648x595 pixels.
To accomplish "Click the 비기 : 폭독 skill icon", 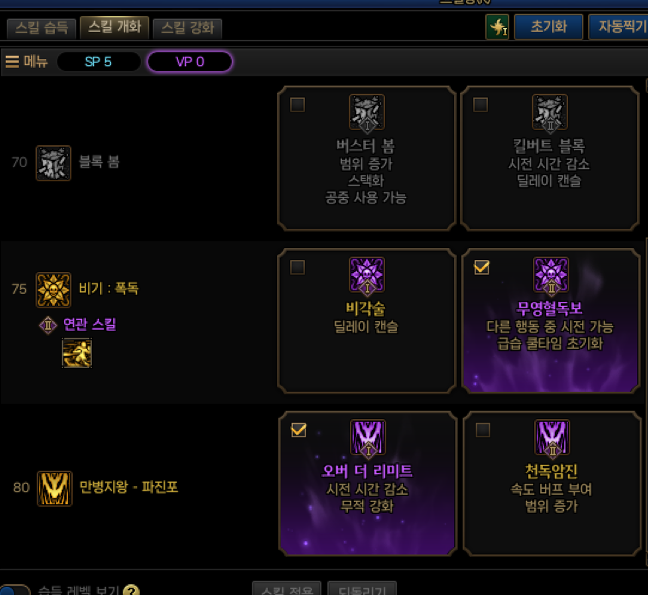I will [53, 289].
